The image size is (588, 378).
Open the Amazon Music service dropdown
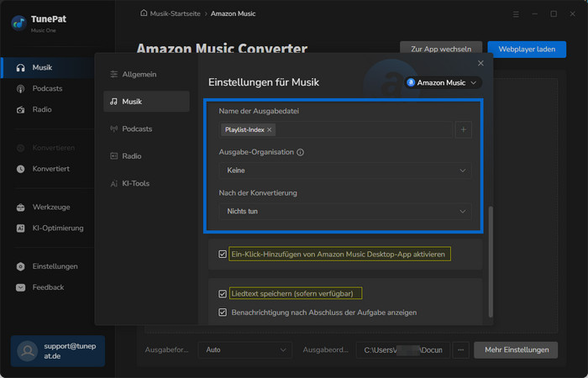[443, 82]
